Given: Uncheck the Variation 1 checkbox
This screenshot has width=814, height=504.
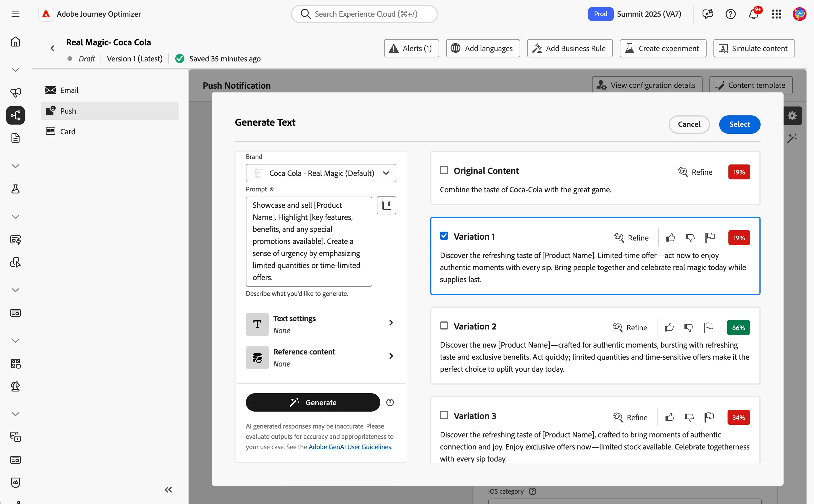Looking at the screenshot, I should click(444, 236).
